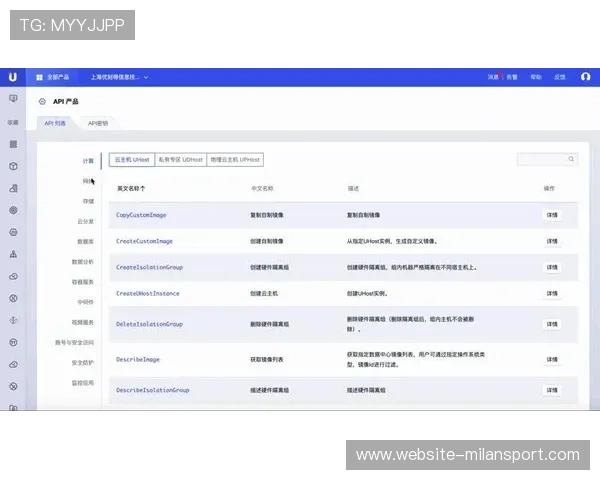Select the 数据库 category

click(x=86, y=242)
